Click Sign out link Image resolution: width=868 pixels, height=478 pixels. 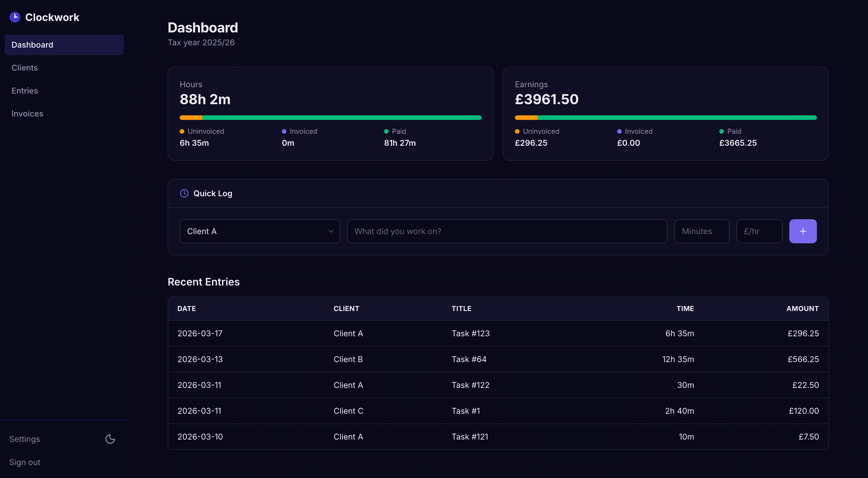[25, 462]
